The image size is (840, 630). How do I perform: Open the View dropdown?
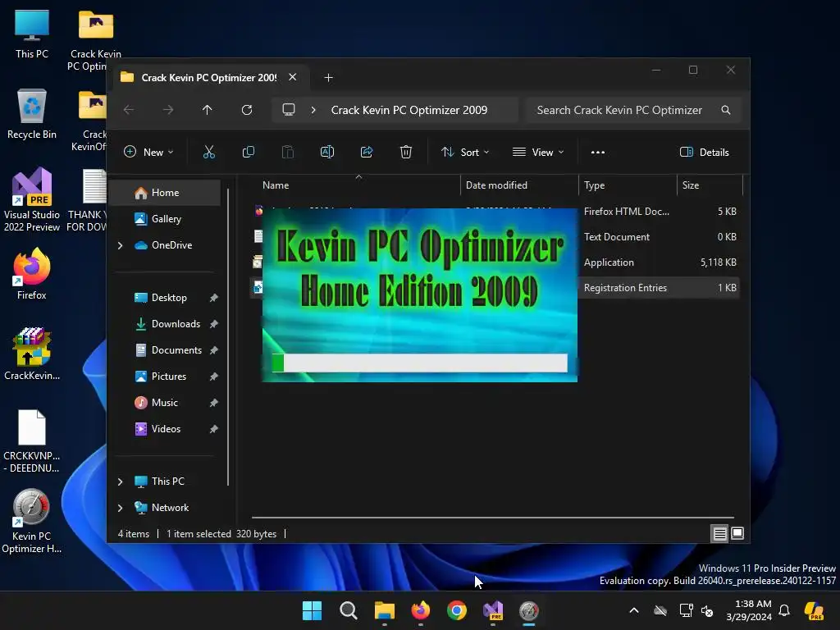click(x=538, y=152)
